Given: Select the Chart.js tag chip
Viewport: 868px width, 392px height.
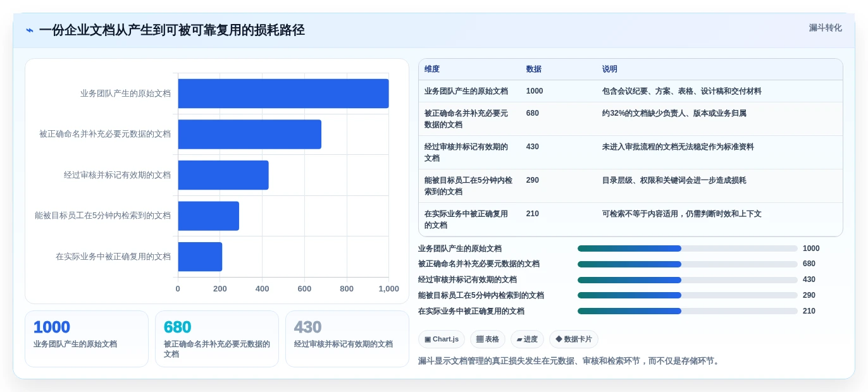Looking at the screenshot, I should 442,340.
